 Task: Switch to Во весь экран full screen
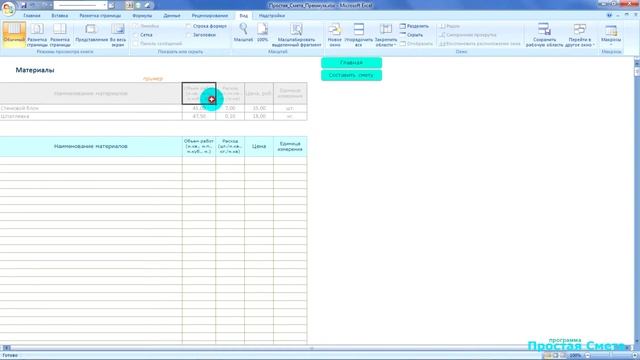point(118,34)
